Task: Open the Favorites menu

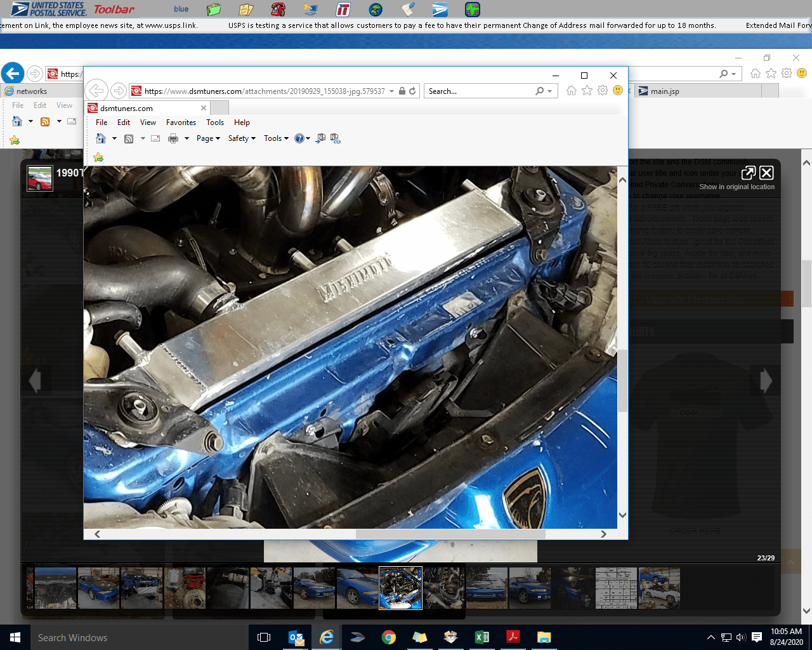Action: point(181,123)
